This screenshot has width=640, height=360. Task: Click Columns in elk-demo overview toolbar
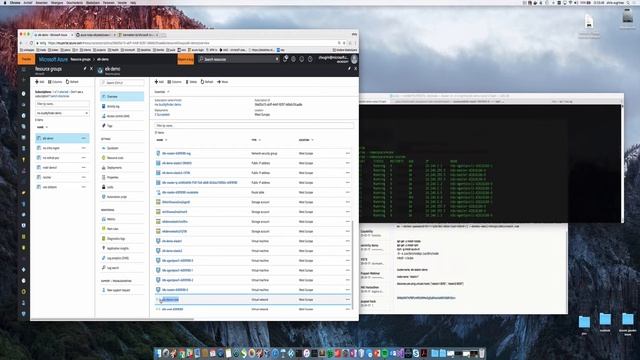tap(174, 82)
